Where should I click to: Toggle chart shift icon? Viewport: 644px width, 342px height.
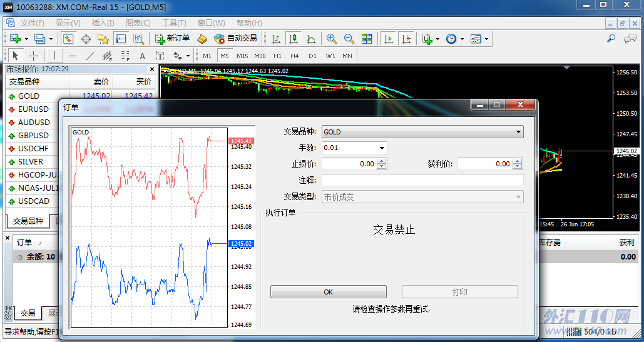(x=406, y=39)
